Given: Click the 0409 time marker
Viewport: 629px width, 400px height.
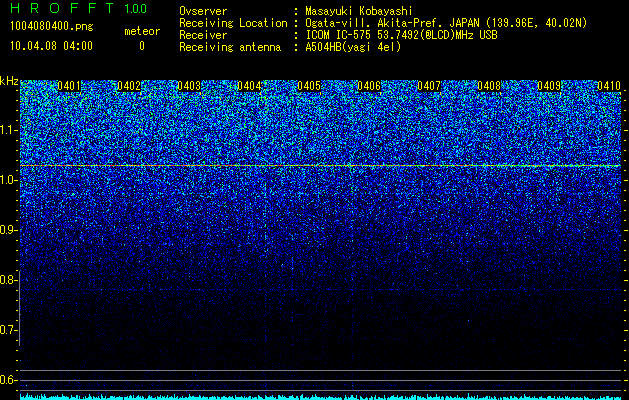Looking at the screenshot, I should tap(549, 86).
